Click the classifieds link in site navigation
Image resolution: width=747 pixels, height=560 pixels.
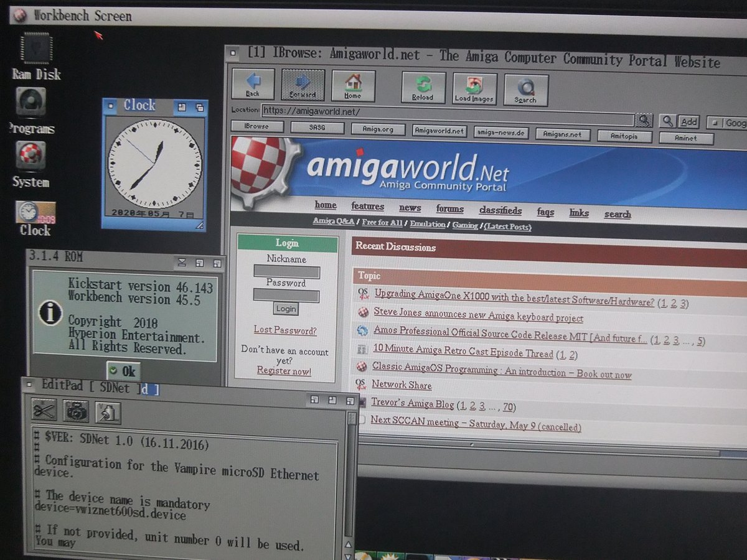pos(500,210)
